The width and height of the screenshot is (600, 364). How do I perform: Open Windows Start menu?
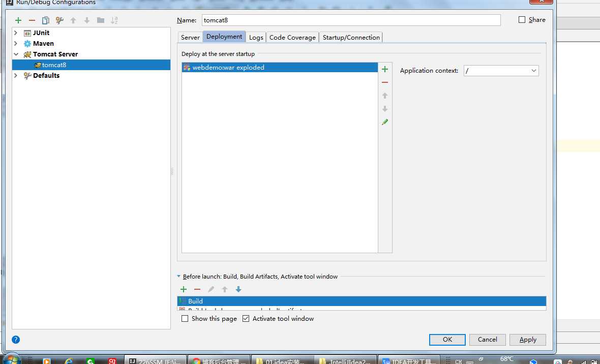click(12, 358)
